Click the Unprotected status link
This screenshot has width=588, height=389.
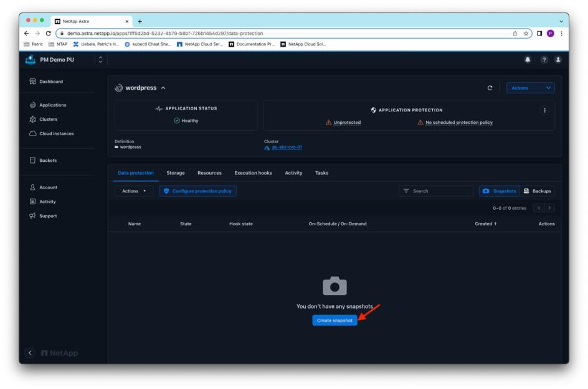[347, 123]
